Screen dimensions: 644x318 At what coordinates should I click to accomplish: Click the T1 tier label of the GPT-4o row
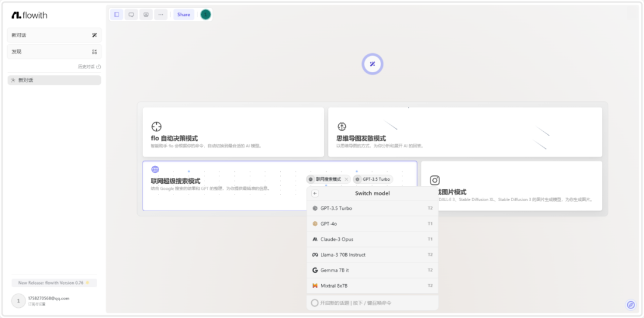[x=430, y=224]
